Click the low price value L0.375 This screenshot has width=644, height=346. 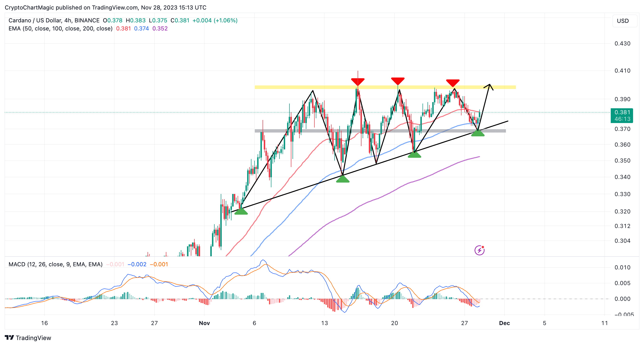point(158,20)
